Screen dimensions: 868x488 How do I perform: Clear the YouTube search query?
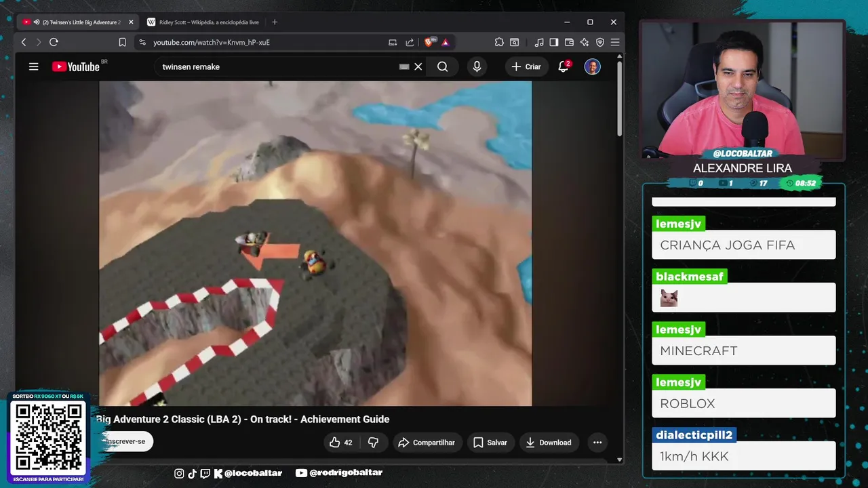[x=418, y=66]
